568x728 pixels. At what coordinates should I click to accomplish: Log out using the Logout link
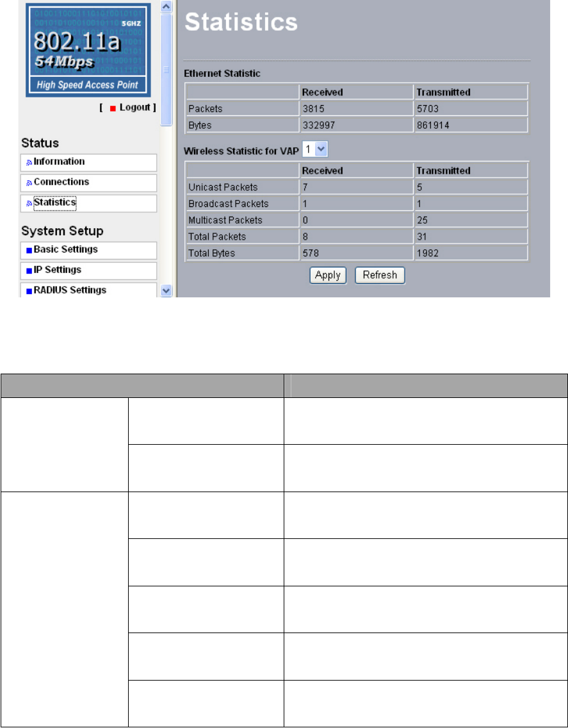point(135,108)
